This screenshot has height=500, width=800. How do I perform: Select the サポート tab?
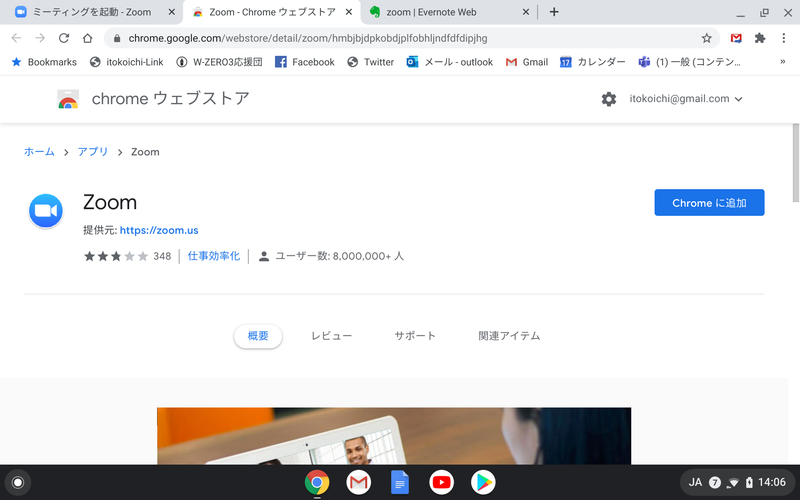click(415, 336)
